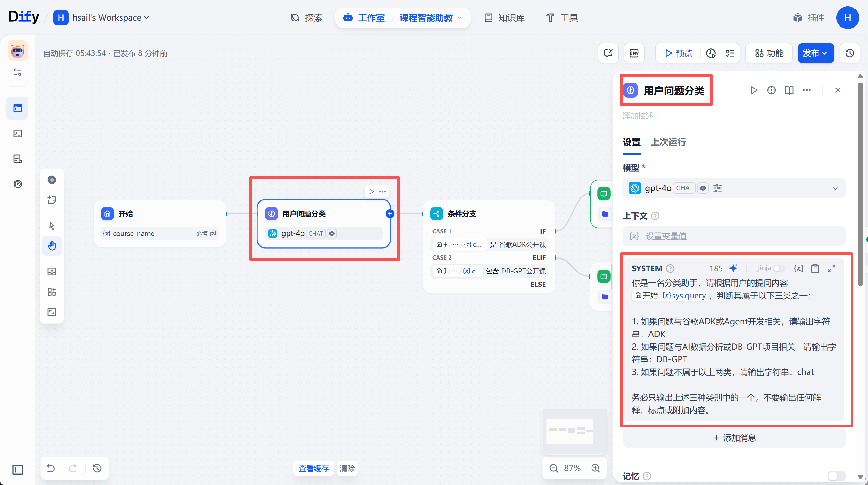Switch to the 上次运行 tab

(x=668, y=142)
